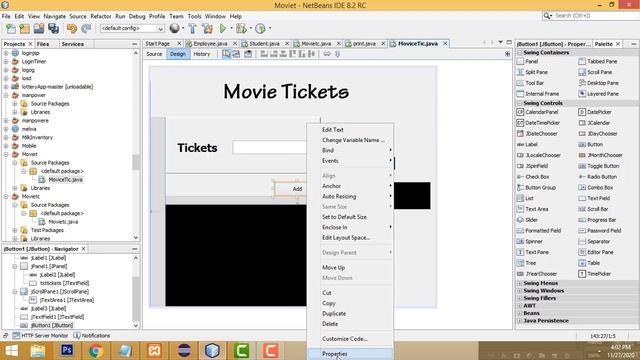Toggle vertical resizability button
This screenshot has height=360, width=640.
tap(337, 54)
